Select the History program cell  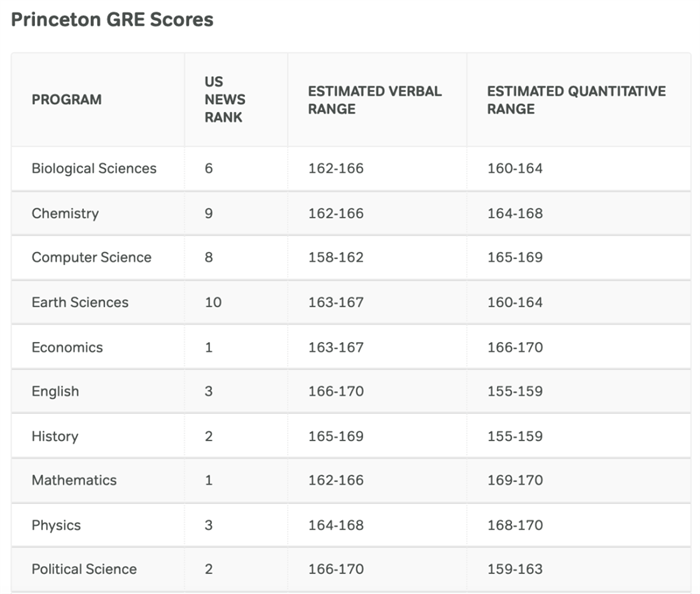[x=55, y=436]
